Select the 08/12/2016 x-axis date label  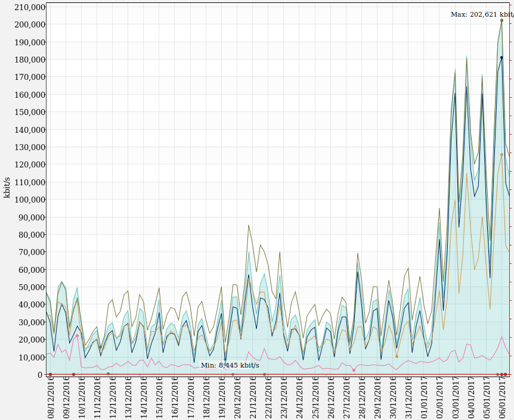[51, 397]
